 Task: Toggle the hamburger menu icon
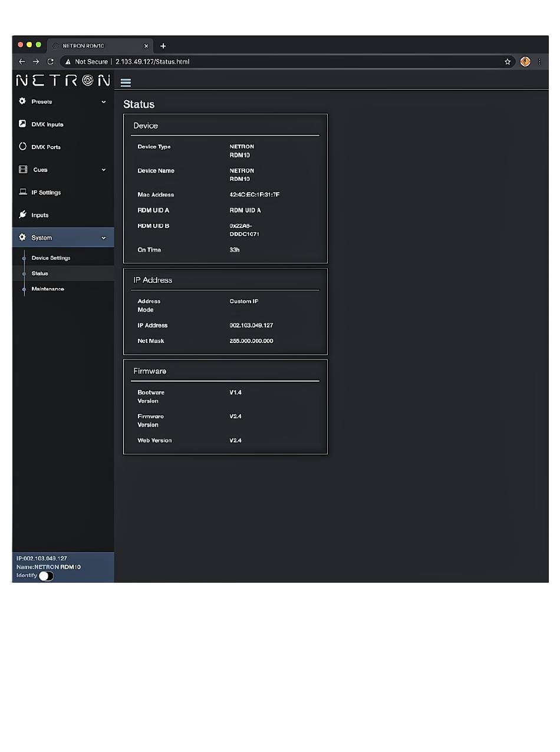(126, 83)
